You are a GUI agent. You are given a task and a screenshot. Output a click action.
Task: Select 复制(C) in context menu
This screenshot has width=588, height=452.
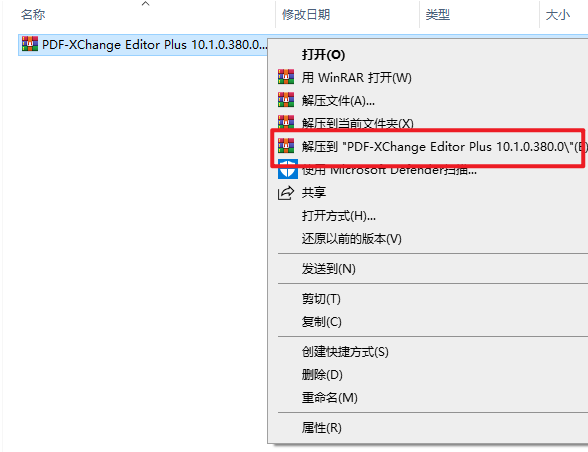[x=322, y=322]
